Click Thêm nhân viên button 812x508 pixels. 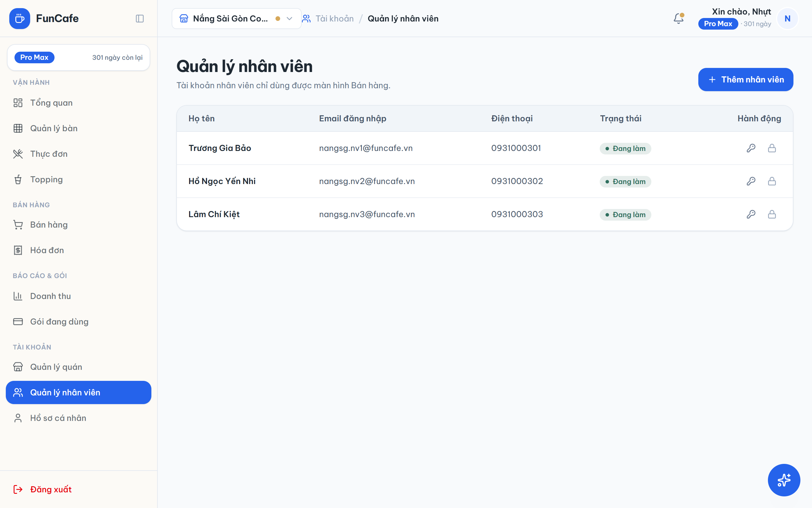(746, 80)
